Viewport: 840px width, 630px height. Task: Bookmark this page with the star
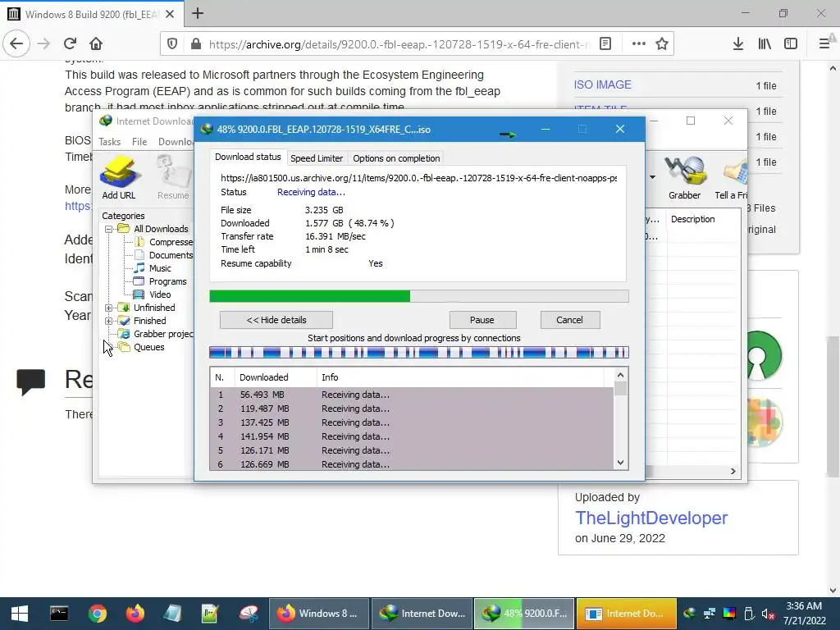662,43
